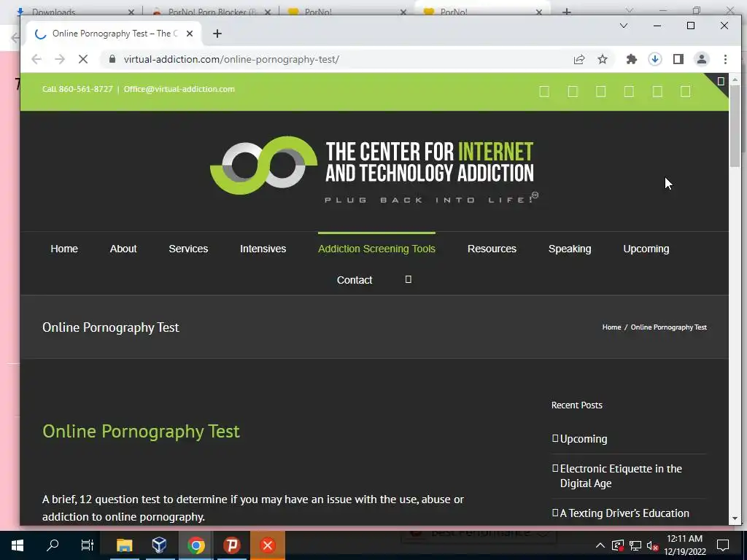747x560 pixels.
Task: Click the search icon beside Contact
Action: click(x=409, y=279)
